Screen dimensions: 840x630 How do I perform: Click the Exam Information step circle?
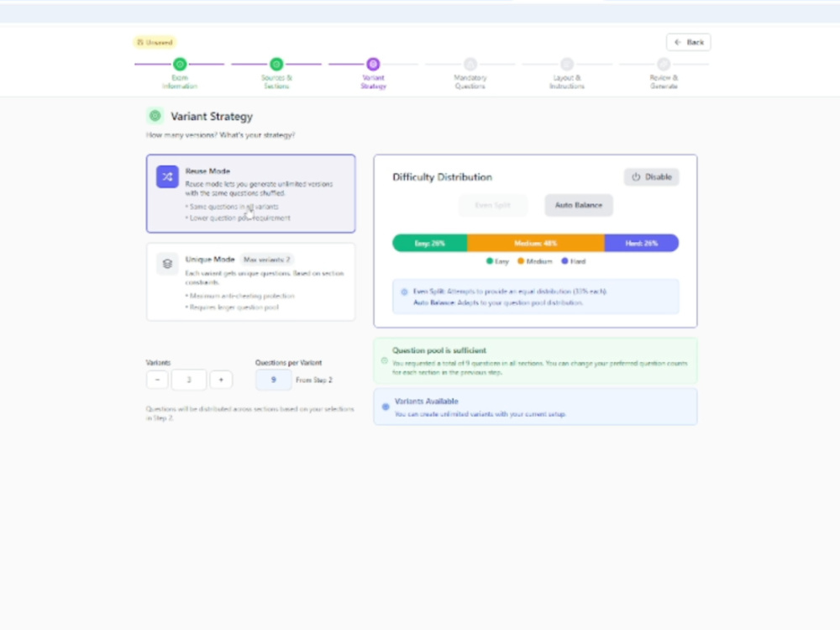click(180, 65)
